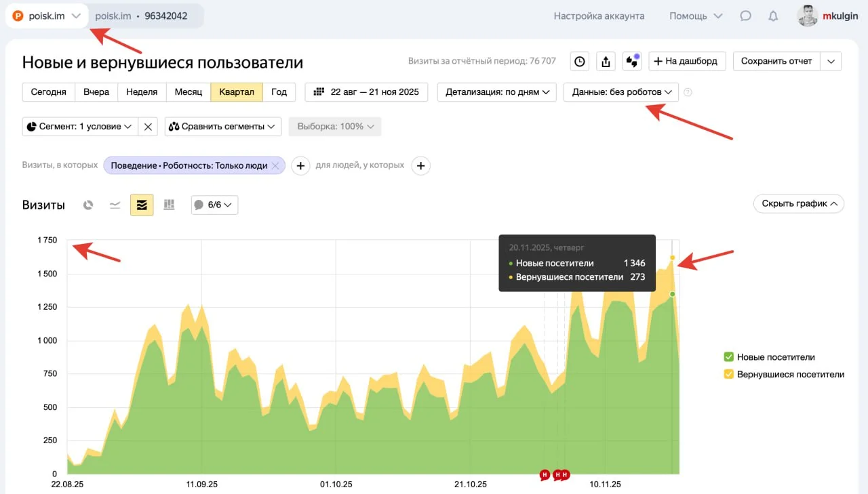Toggle the Новые посетители legend checkbox
The width and height of the screenshot is (868, 494).
click(x=729, y=357)
